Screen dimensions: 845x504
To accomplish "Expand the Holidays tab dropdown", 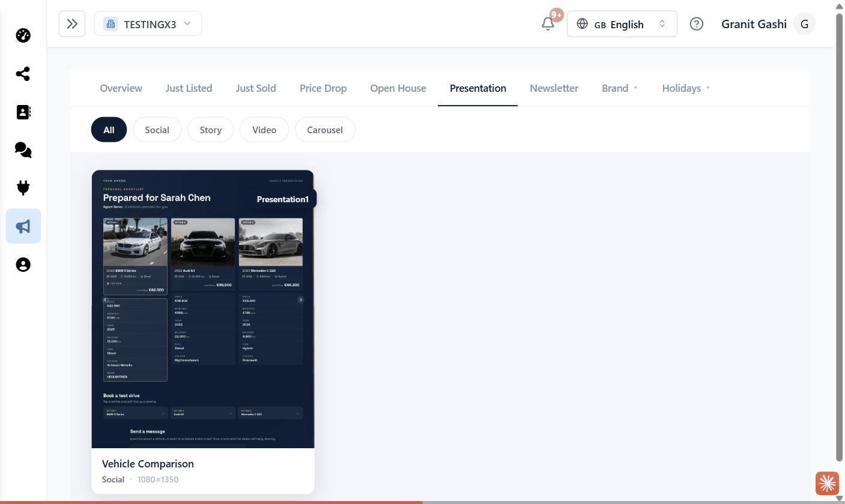I will 686,88.
